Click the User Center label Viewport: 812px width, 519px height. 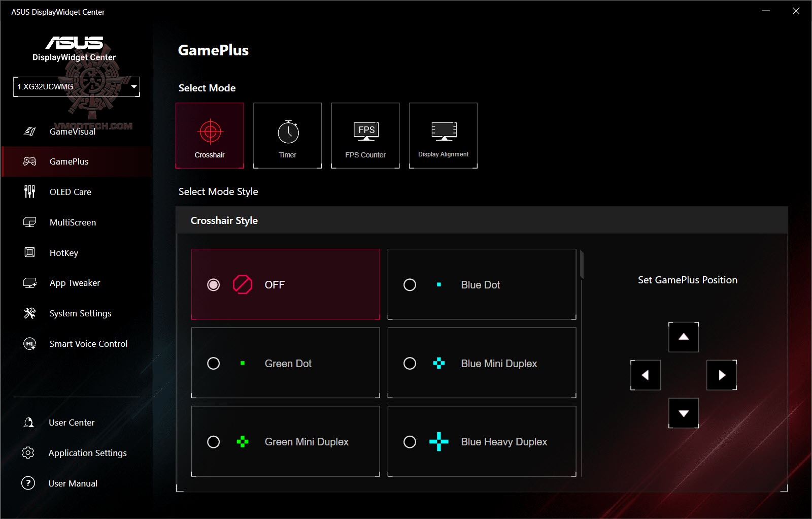pos(72,423)
